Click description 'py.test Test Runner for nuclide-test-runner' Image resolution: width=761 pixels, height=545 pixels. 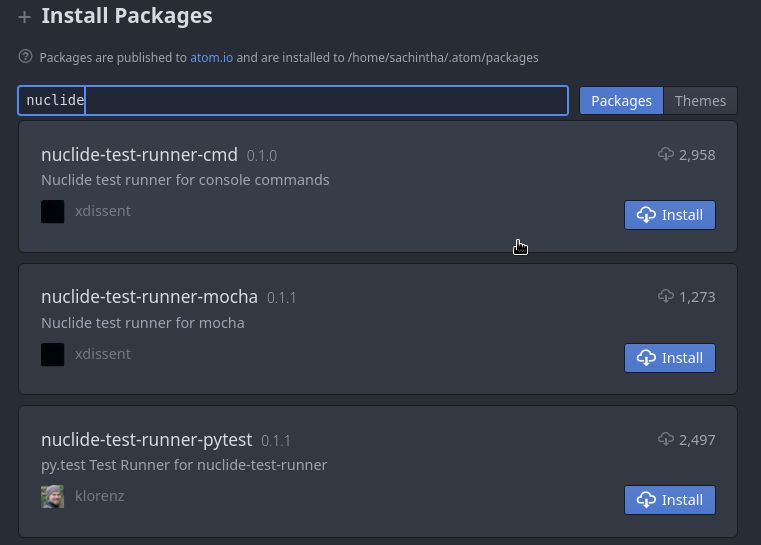coord(184,465)
